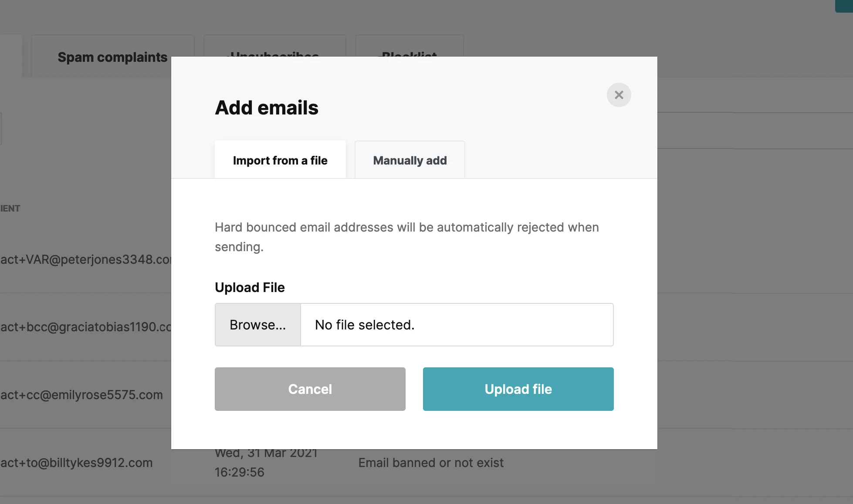Switch to Import from a file tab
The width and height of the screenshot is (853, 504).
click(280, 160)
